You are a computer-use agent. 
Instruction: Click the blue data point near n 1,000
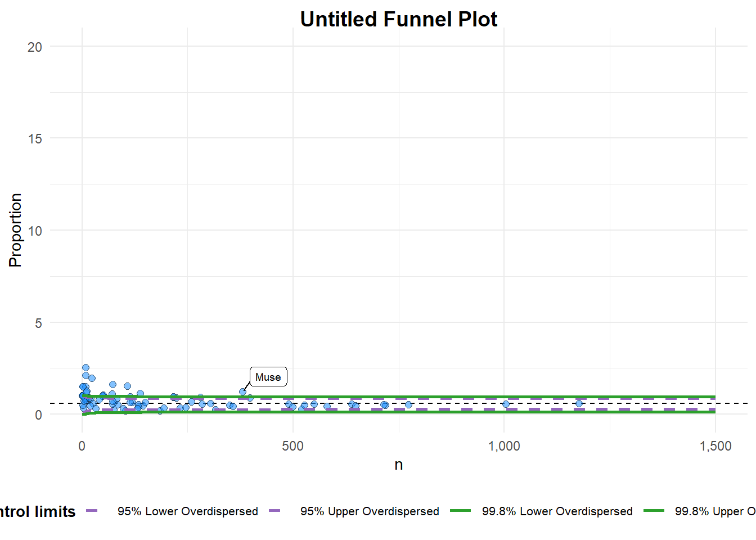pos(506,404)
